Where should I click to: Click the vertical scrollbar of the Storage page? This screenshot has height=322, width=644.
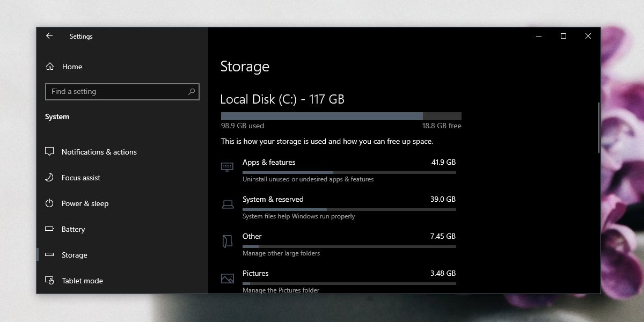pyautogui.click(x=599, y=128)
